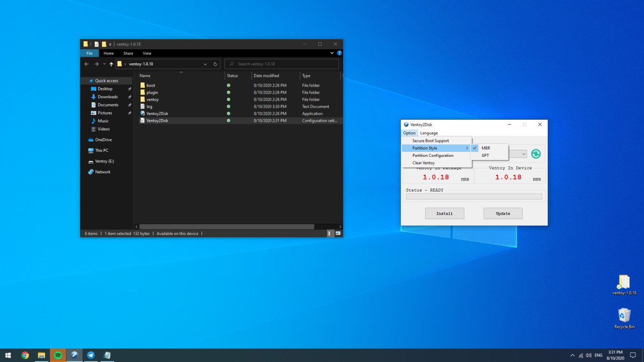Image resolution: width=644 pixels, height=362 pixels.
Task: Open Google Chrome from the taskbar
Action: [x=25, y=355]
